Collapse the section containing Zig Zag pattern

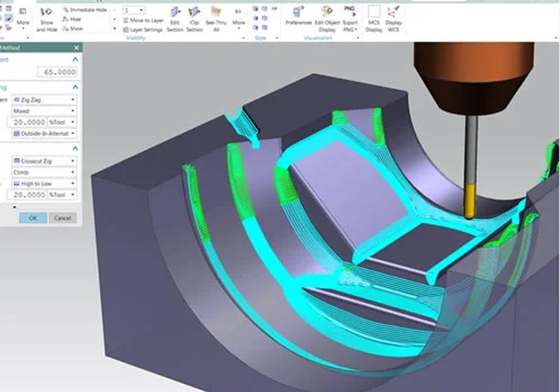click(x=76, y=87)
